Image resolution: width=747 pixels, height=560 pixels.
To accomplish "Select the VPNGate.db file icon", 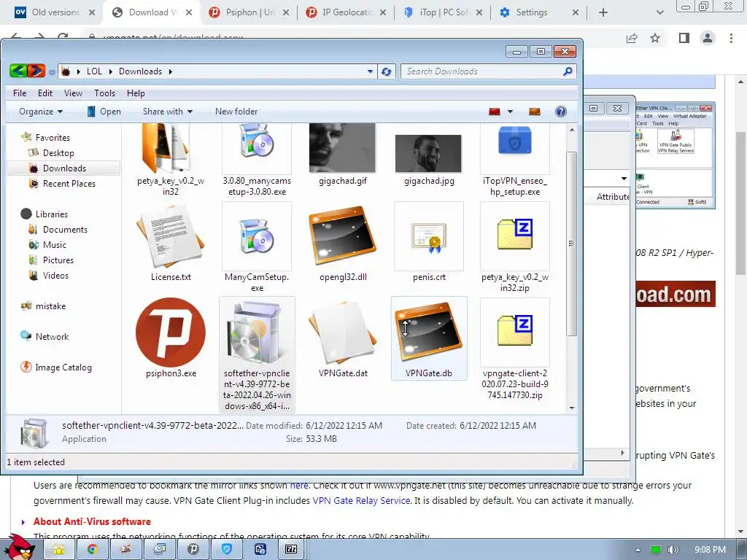I will tap(429, 332).
